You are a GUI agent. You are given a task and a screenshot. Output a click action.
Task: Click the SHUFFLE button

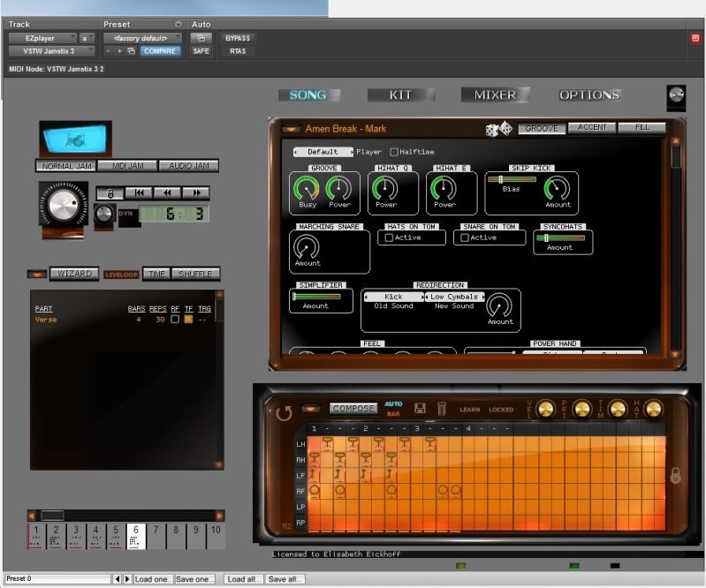click(x=195, y=274)
